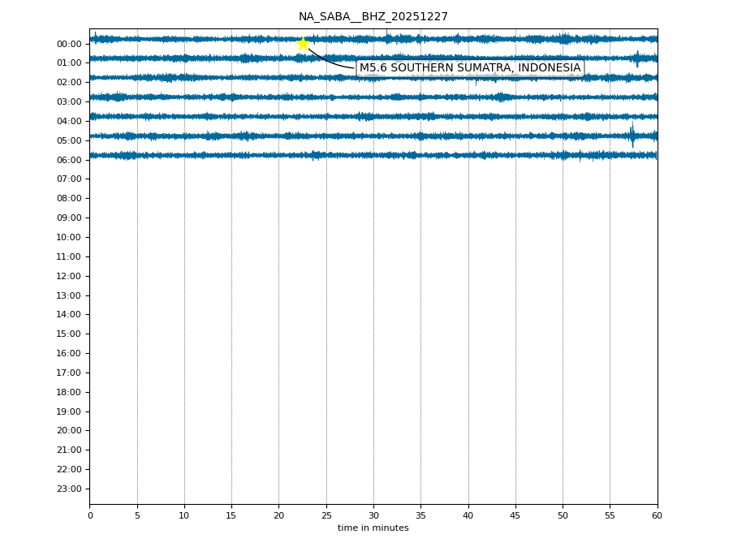Select the 60 minute x-axis tick label
746x560 pixels.
[657, 515]
